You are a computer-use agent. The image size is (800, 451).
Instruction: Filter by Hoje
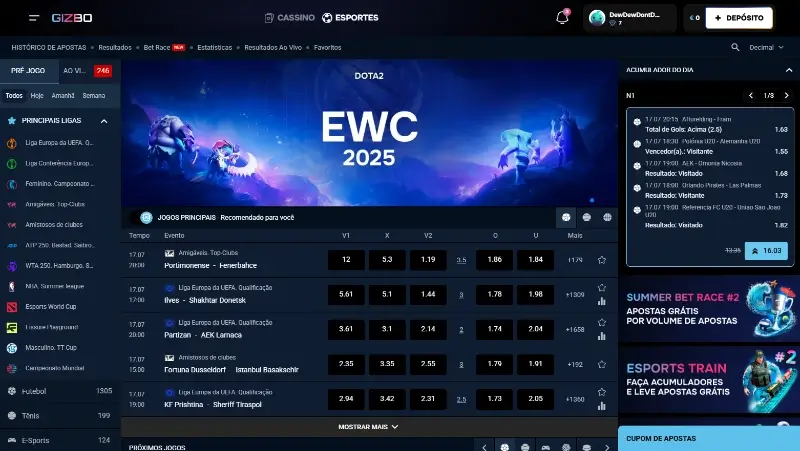click(37, 95)
